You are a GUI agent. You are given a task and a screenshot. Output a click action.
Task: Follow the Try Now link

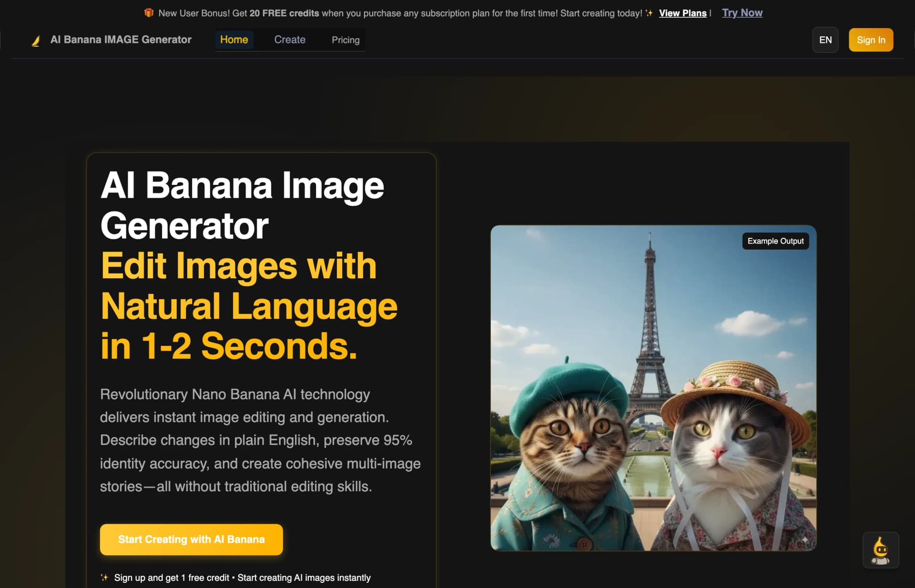[742, 13]
